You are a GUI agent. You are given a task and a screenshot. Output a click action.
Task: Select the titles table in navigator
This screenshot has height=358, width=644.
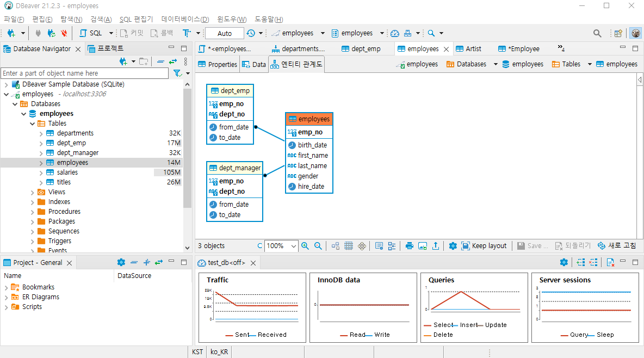pos(64,182)
